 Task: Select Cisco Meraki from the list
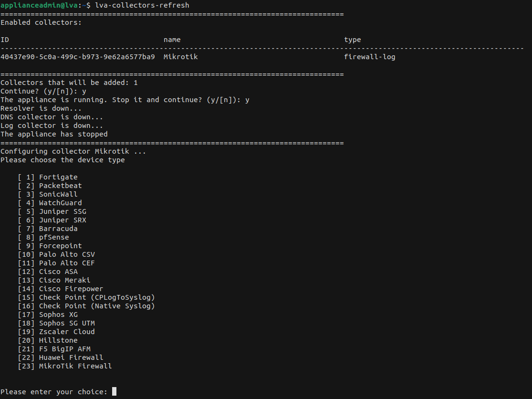click(x=64, y=280)
